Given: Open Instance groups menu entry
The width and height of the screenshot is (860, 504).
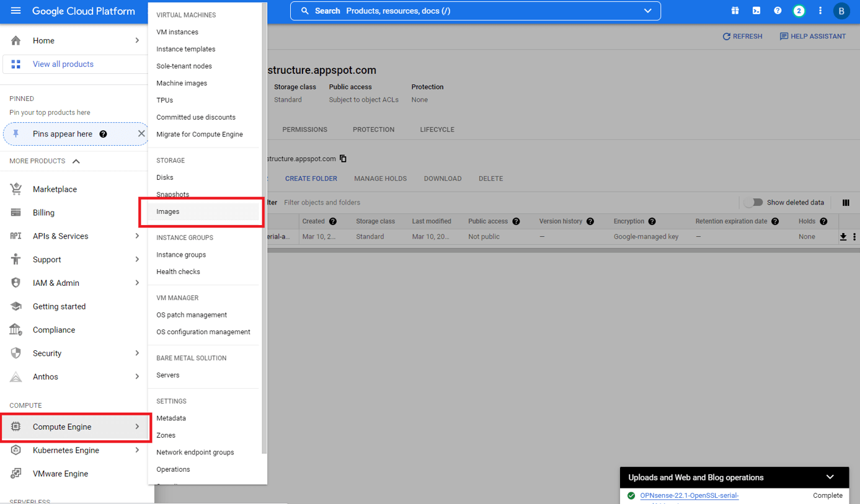Looking at the screenshot, I should pos(181,255).
